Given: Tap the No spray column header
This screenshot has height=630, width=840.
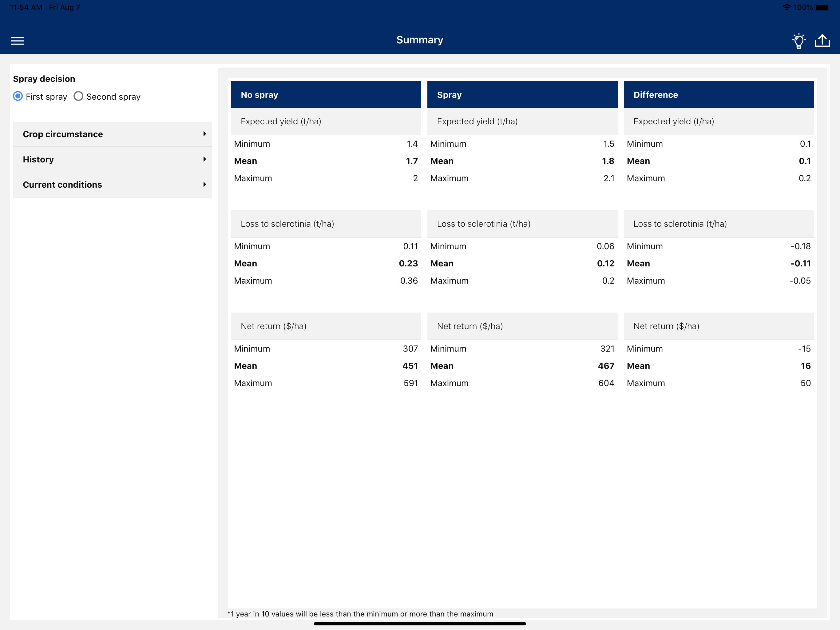Looking at the screenshot, I should [326, 95].
